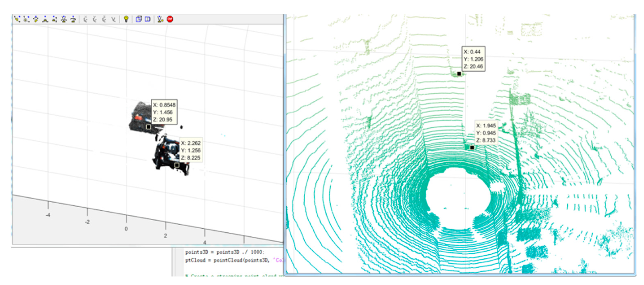Choose Move Camera Horizontally/Vertically tool

[45, 19]
